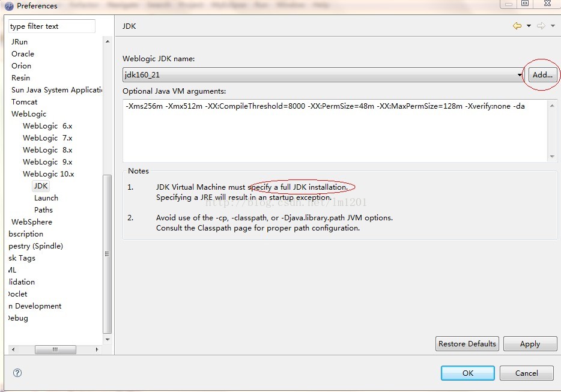The image size is (561, 392).
Task: Select WebLogic 9.x node
Action: point(47,161)
